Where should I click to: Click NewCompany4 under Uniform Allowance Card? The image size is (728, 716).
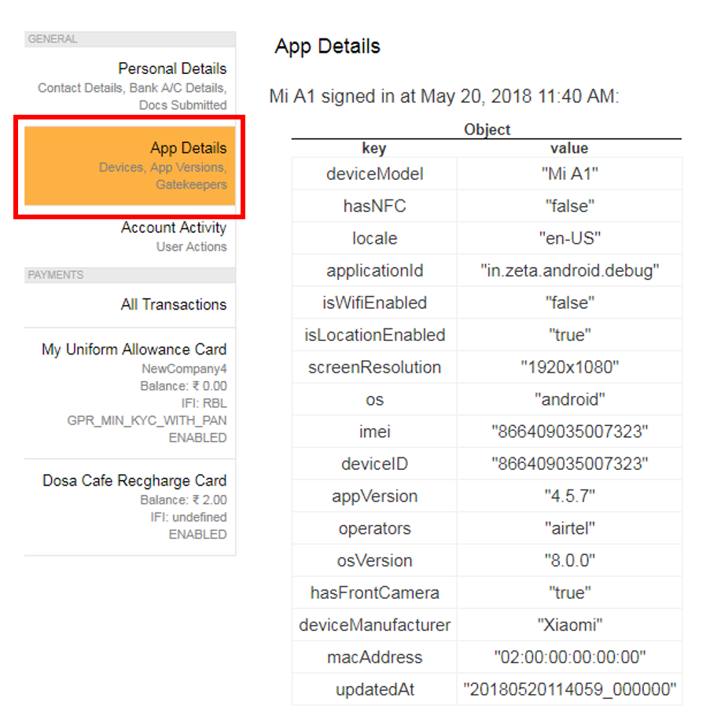tap(184, 369)
